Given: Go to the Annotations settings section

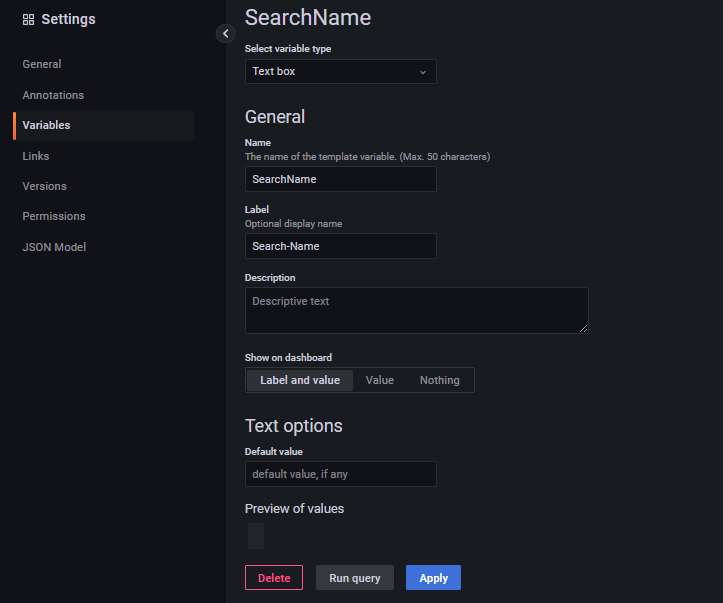Looking at the screenshot, I should (x=53, y=95).
